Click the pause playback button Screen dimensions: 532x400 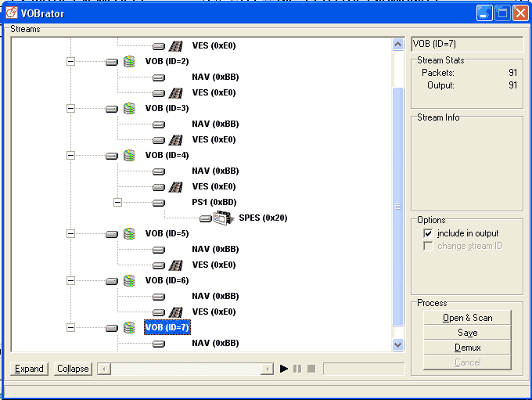coord(297,369)
